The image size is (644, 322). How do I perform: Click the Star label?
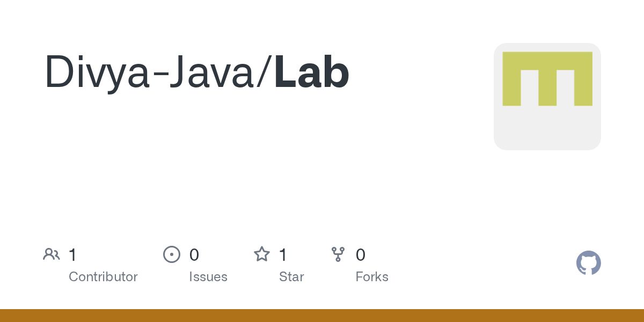tap(291, 277)
